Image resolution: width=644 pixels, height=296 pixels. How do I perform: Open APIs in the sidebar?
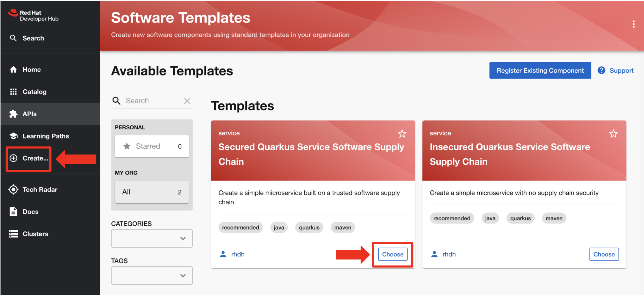[50, 114]
